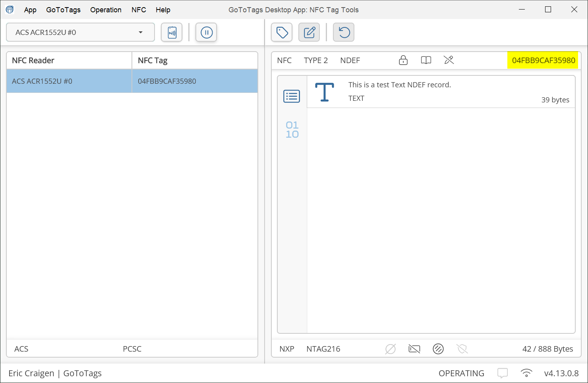Image resolution: width=588 pixels, height=383 pixels.
Task: Click the NFC scan tag toolbar icon
Action: coord(172,33)
